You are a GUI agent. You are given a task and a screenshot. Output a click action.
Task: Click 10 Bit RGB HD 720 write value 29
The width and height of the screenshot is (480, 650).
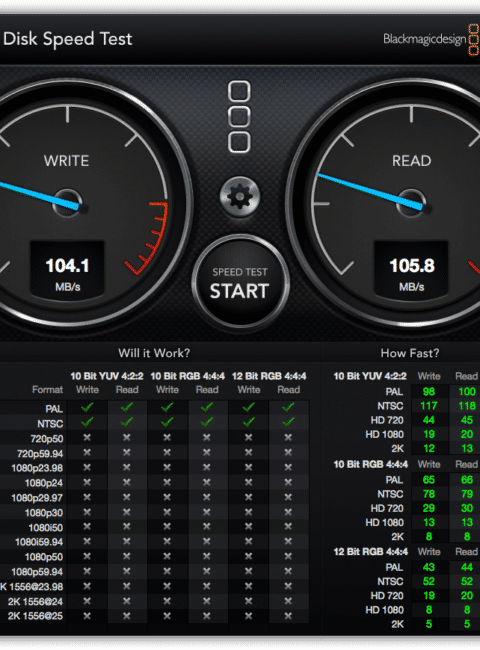click(429, 508)
